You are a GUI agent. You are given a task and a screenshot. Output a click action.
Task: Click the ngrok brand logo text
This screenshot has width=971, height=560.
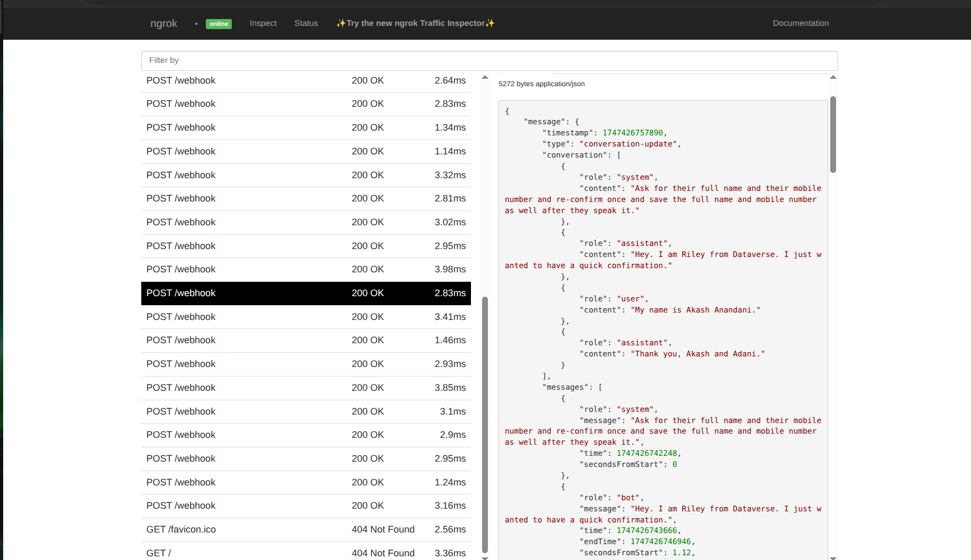(x=164, y=23)
